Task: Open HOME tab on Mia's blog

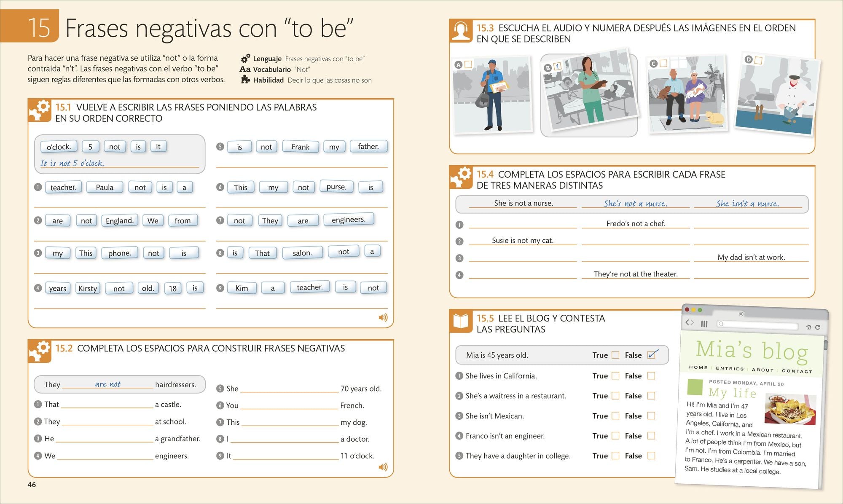Action: (698, 367)
